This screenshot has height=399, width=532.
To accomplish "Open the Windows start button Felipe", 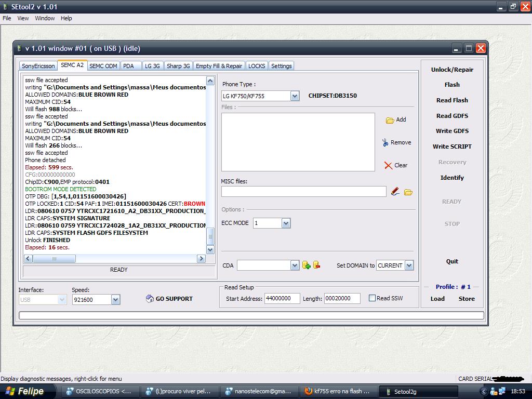I will (27, 391).
